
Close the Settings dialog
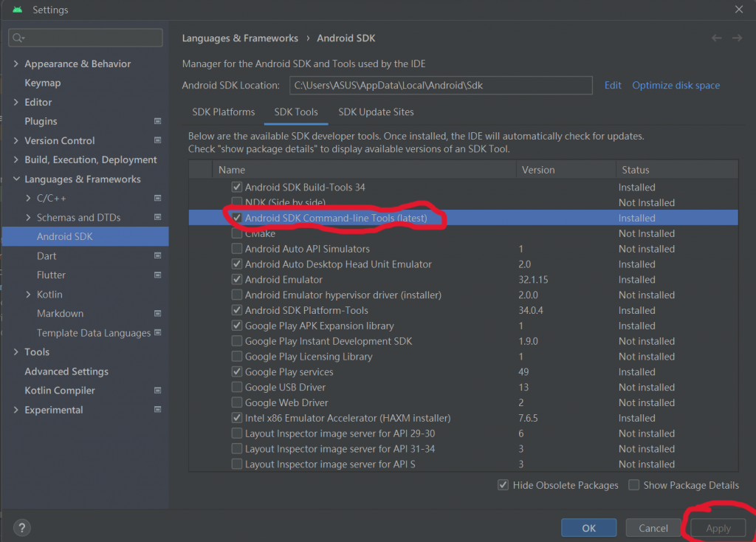click(x=738, y=9)
